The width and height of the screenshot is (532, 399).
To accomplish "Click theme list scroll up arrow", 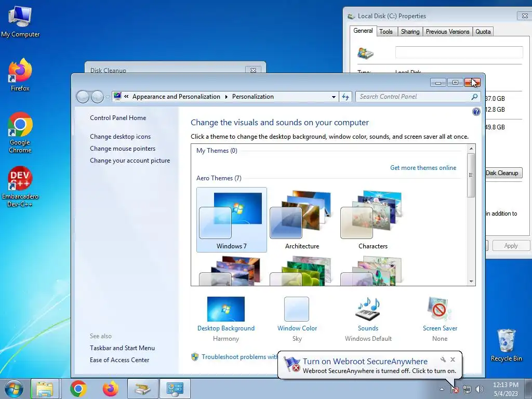I will pos(471,148).
